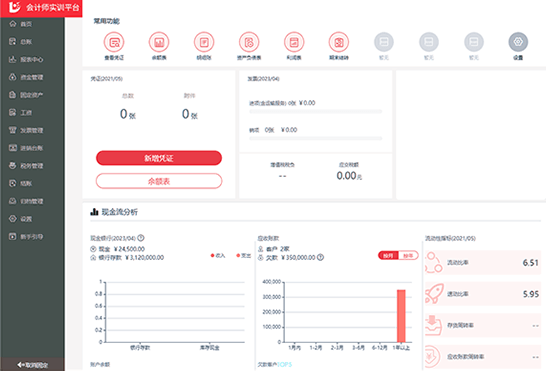This screenshot has width=546, height=371.
Task: Click the 期末结转 shortcut icon
Action: point(339,42)
